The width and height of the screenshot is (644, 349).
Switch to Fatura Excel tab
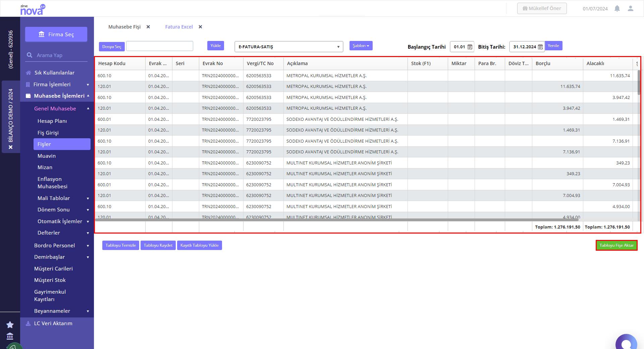pyautogui.click(x=179, y=27)
